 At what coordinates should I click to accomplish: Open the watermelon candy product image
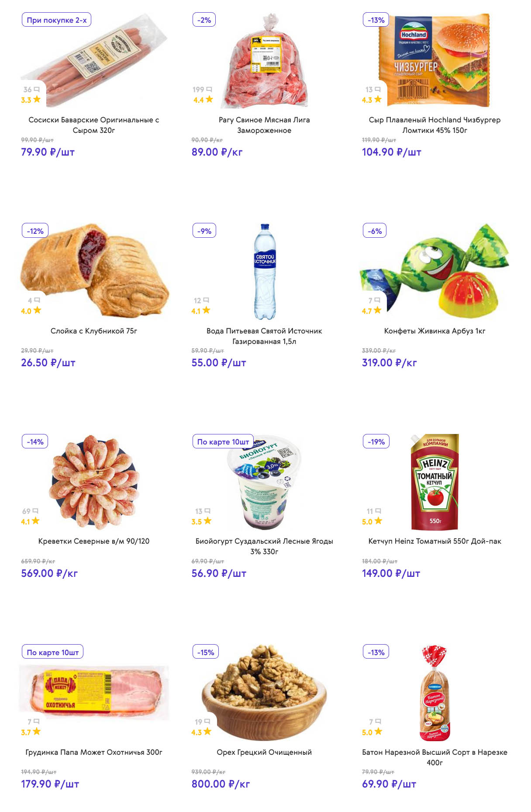pyautogui.click(x=434, y=271)
